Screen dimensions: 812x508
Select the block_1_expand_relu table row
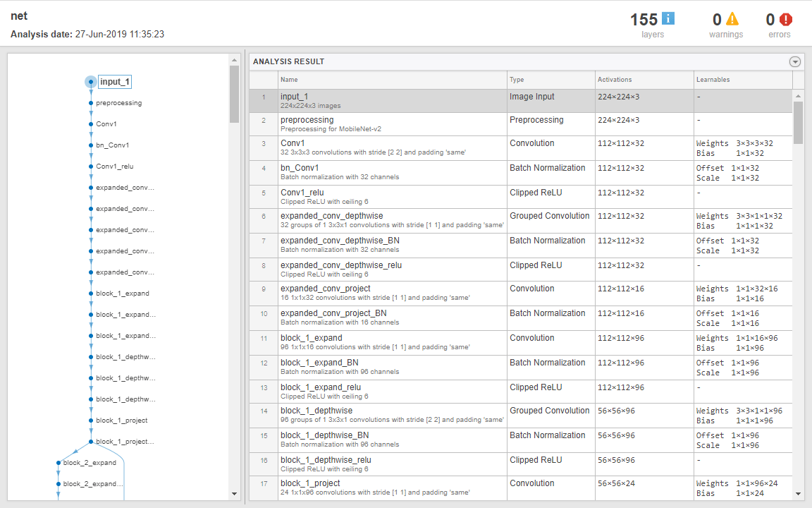tap(521, 392)
